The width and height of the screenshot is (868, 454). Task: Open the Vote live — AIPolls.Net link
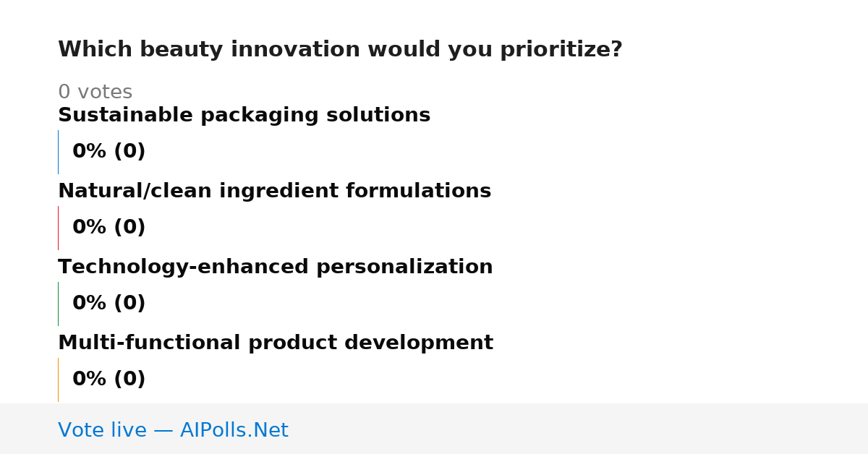pyautogui.click(x=173, y=430)
